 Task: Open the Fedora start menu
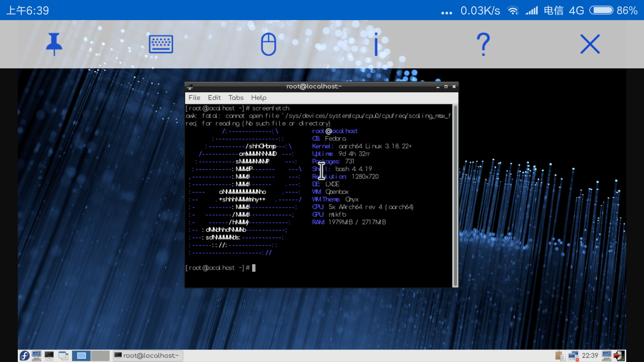24,356
